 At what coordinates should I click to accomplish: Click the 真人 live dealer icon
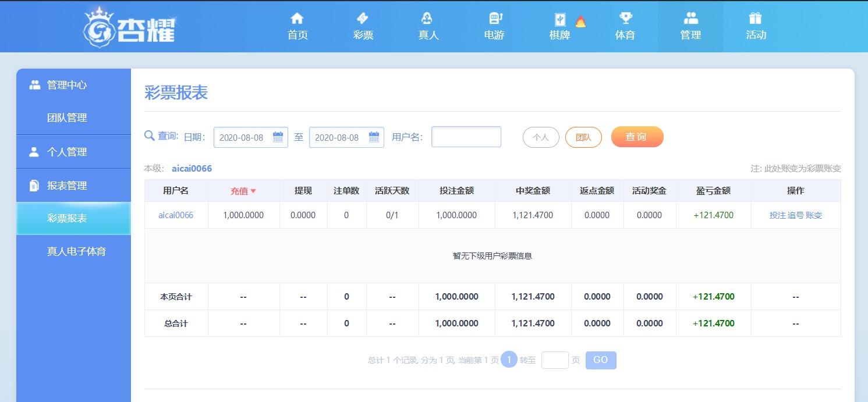pyautogui.click(x=428, y=19)
